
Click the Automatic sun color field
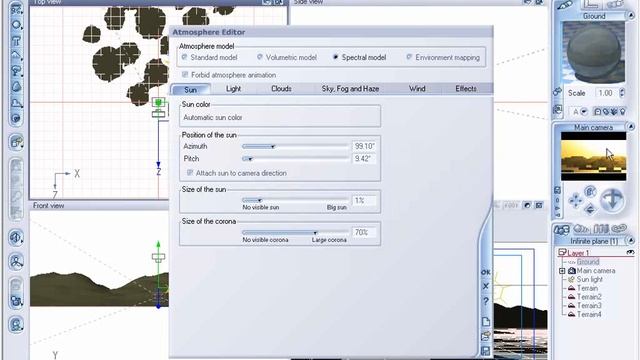point(280,118)
